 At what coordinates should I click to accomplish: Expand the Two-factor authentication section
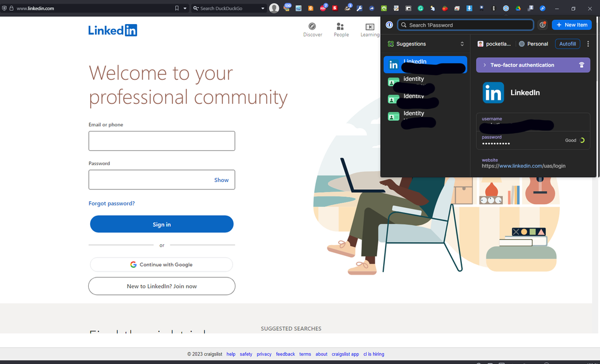[533, 65]
